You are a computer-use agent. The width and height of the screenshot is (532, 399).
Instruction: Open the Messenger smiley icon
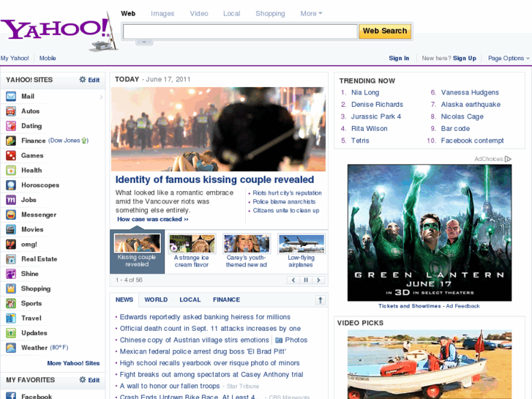pos(11,215)
